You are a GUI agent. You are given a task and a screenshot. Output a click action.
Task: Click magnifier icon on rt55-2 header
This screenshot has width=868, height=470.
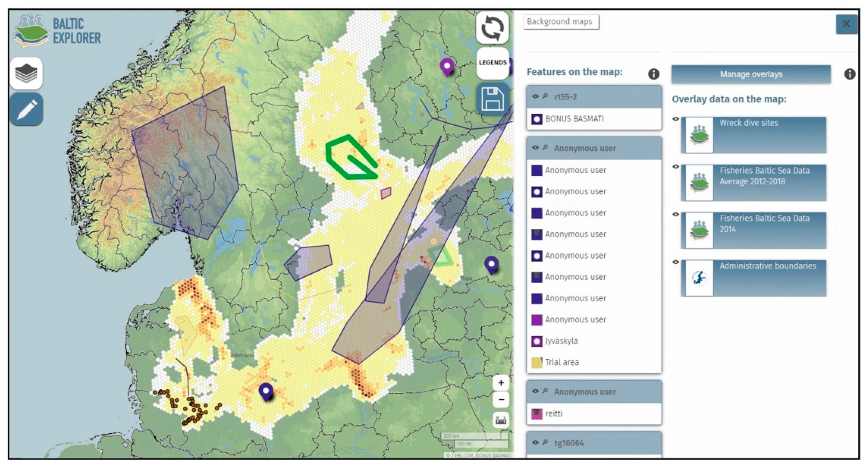click(x=545, y=97)
